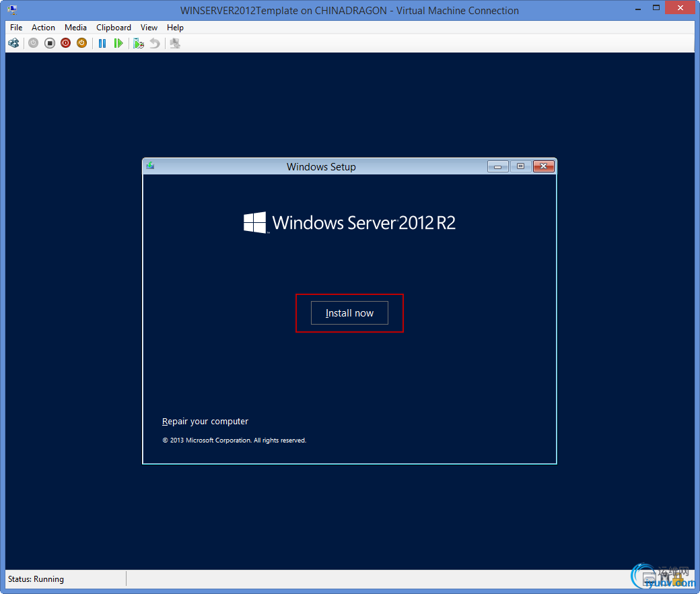Click the greyed-out Start VM toolbar icon
Screen dimensions: 700x594
pyautogui.click(x=34, y=43)
